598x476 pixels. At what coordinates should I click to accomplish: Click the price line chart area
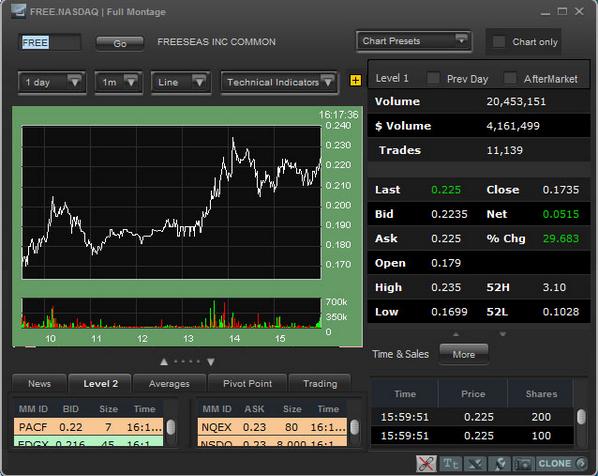click(x=172, y=203)
